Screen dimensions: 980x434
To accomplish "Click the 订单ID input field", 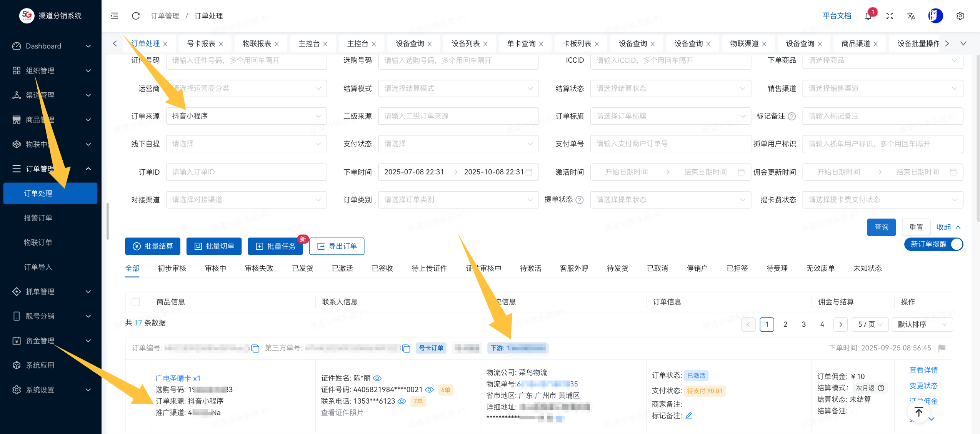I will pos(246,172).
